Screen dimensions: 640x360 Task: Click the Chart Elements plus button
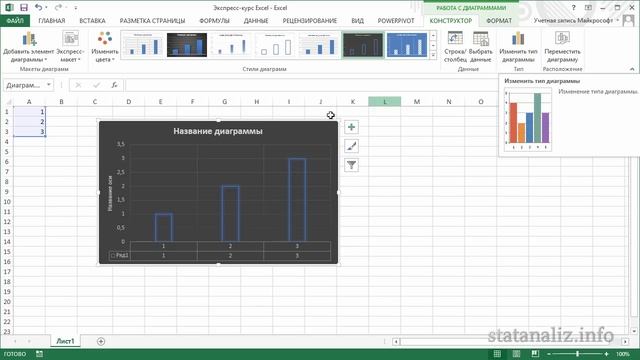(351, 127)
